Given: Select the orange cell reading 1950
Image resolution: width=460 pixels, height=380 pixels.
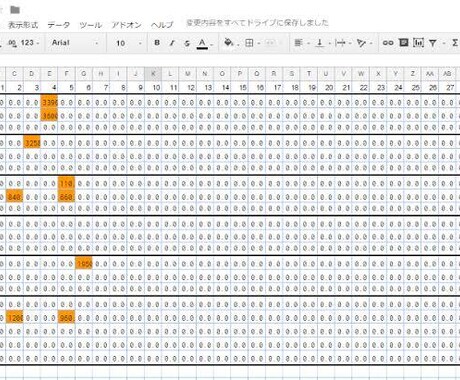Looking at the screenshot, I should [84, 264].
